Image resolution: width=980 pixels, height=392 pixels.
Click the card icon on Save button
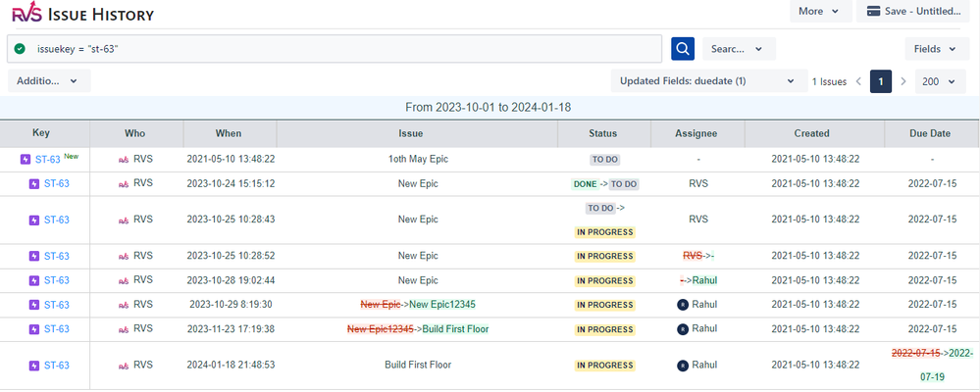874,11
